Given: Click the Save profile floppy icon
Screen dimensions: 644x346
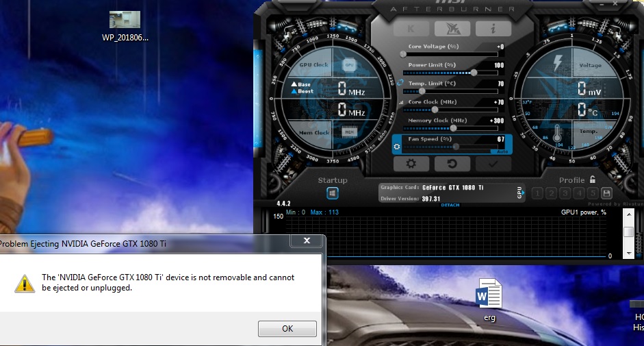Looking at the screenshot, I should point(606,193).
